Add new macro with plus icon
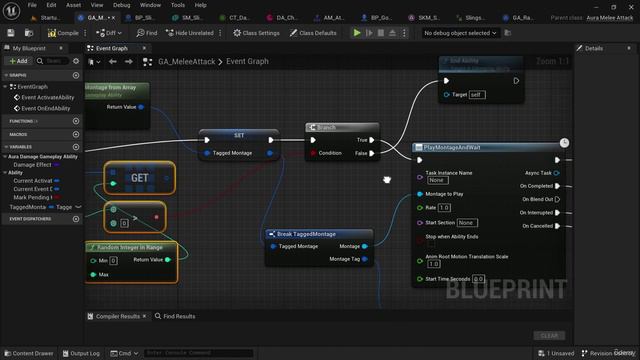Screen dimensions: 640x360 (76, 134)
